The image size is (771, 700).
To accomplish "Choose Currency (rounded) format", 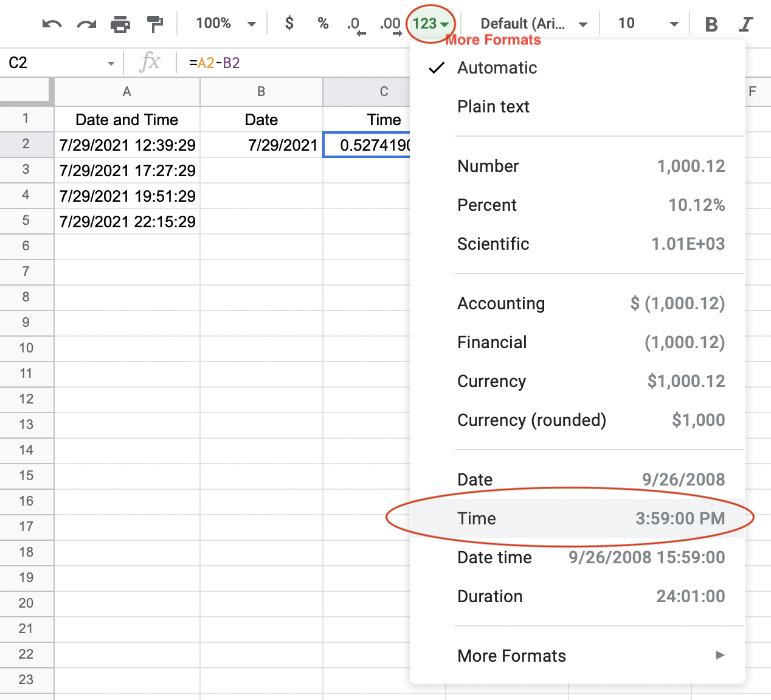I will click(x=578, y=420).
